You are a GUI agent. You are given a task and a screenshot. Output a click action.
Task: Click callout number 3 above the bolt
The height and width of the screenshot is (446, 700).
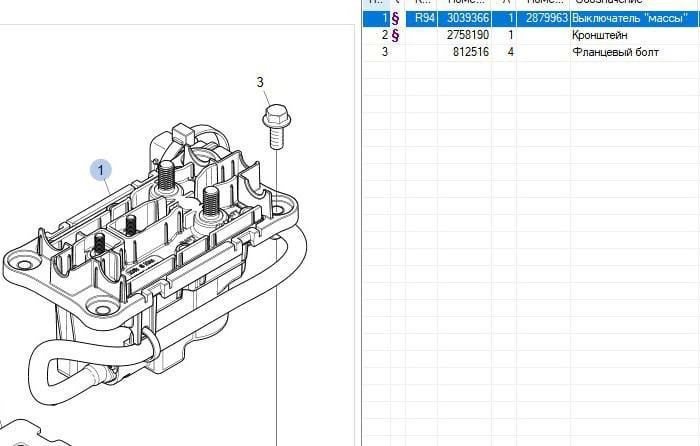(261, 83)
